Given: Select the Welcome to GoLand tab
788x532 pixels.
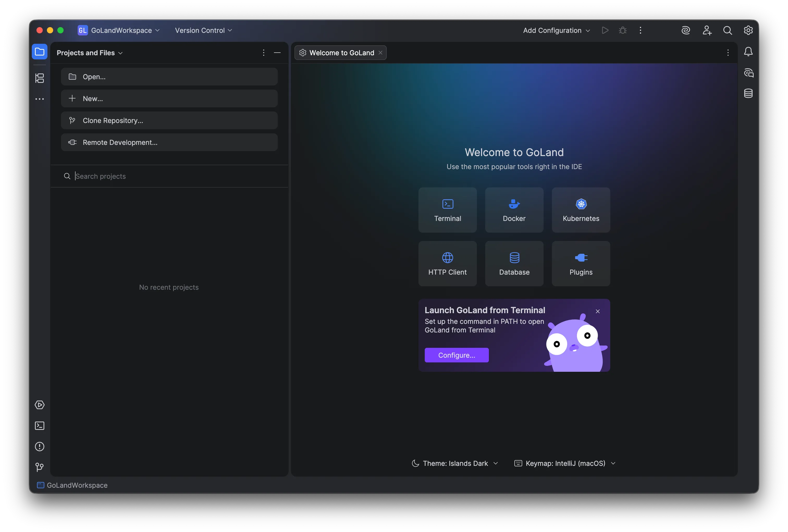Looking at the screenshot, I should (x=341, y=53).
